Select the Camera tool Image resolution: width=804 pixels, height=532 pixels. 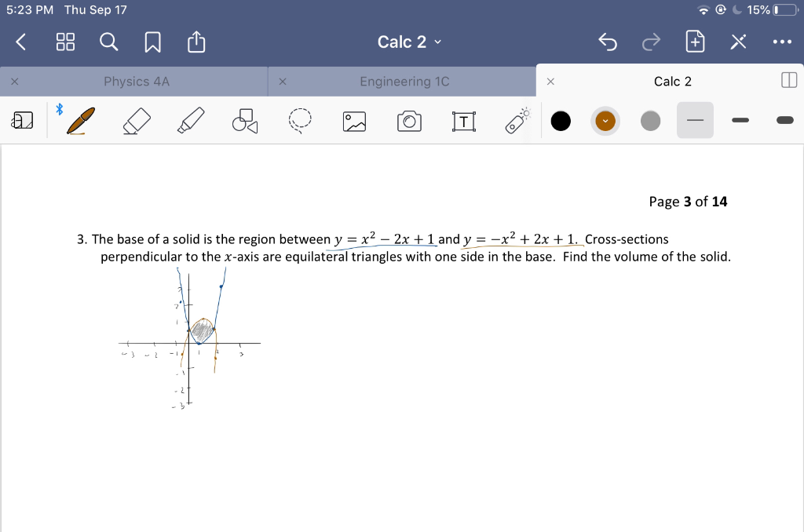click(408, 121)
